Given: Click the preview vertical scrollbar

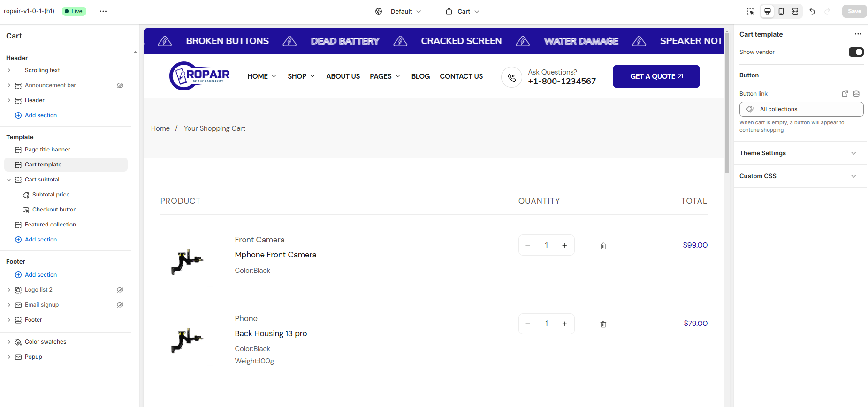Looking at the screenshot, I should tap(727, 103).
